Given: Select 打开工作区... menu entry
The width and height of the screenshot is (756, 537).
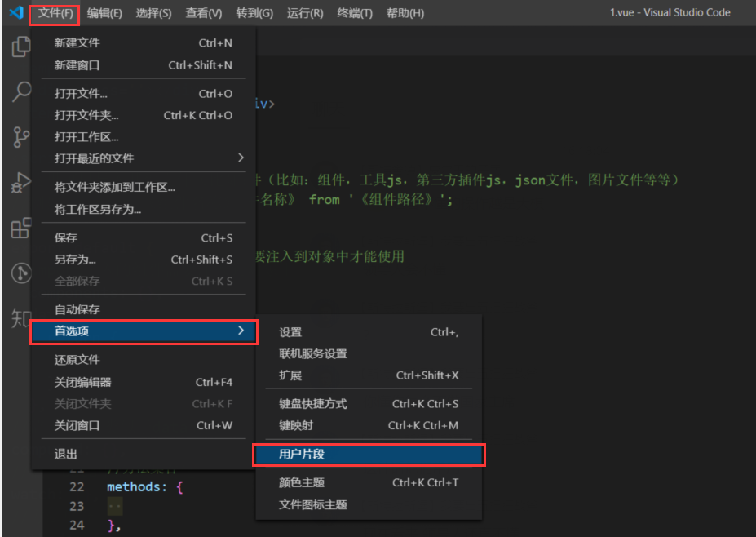Looking at the screenshot, I should pyautogui.click(x=144, y=137).
